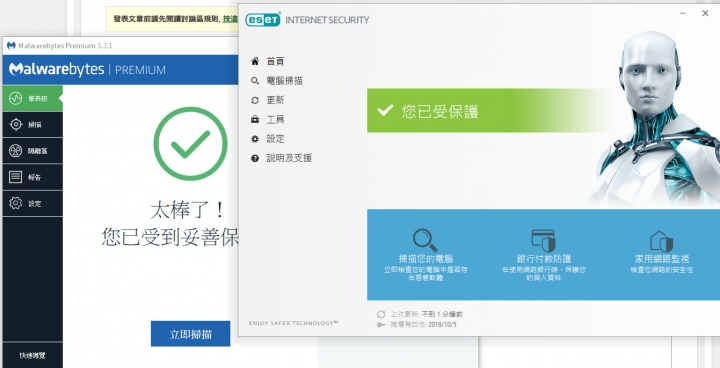Click the ESET logo in title bar
The height and width of the screenshot is (368, 720).
262,20
